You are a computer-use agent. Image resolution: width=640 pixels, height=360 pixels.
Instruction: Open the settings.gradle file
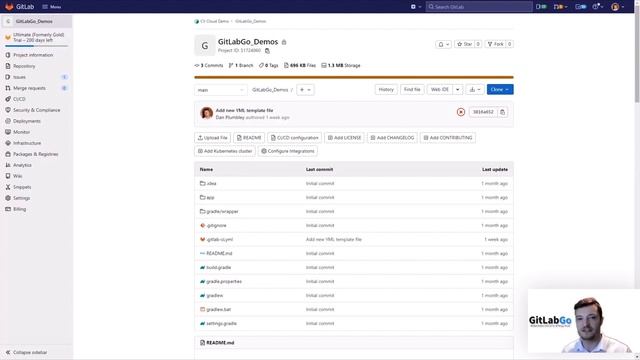[222, 324]
